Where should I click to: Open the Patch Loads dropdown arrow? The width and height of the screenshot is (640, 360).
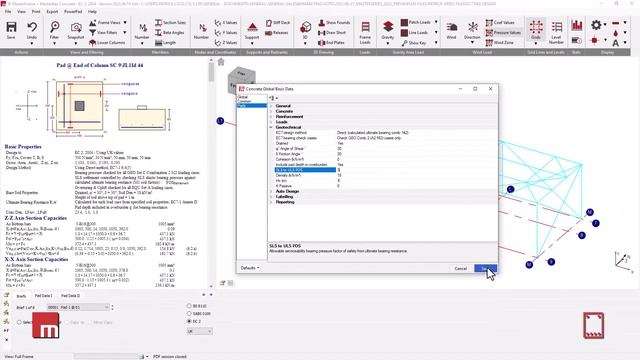tap(436, 22)
